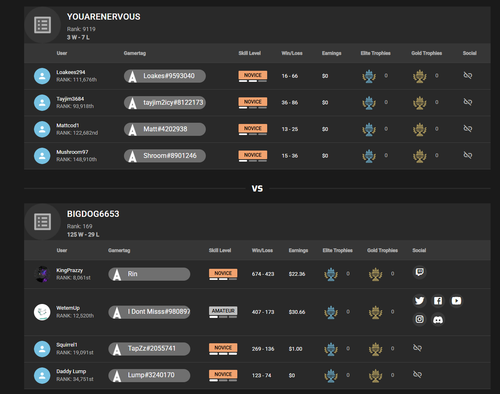This screenshot has width=500, height=394.
Task: Click Tayjim3684's 36 - 86 record
Action: click(x=290, y=103)
